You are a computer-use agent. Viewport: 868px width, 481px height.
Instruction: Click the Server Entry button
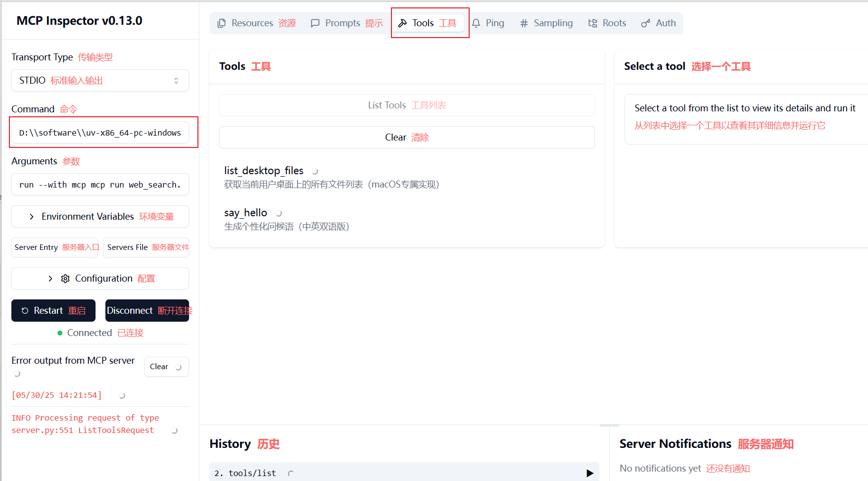coord(55,247)
